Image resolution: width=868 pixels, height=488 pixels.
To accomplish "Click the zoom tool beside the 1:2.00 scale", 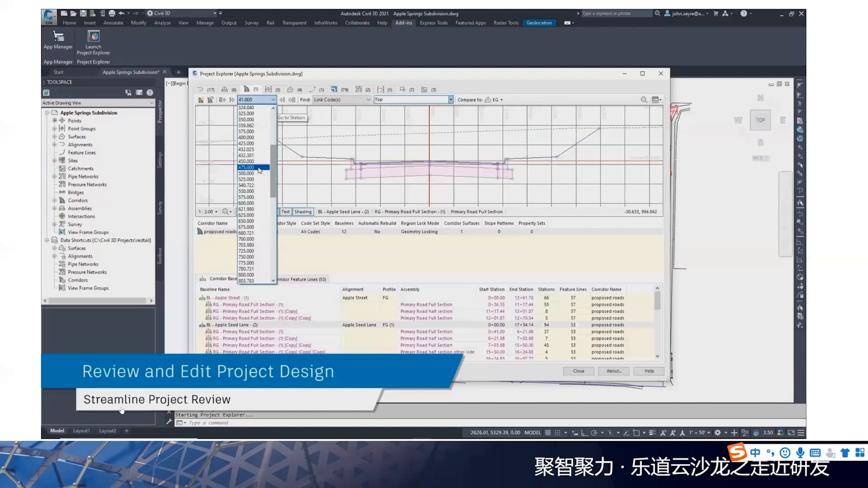I will pyautogui.click(x=226, y=211).
